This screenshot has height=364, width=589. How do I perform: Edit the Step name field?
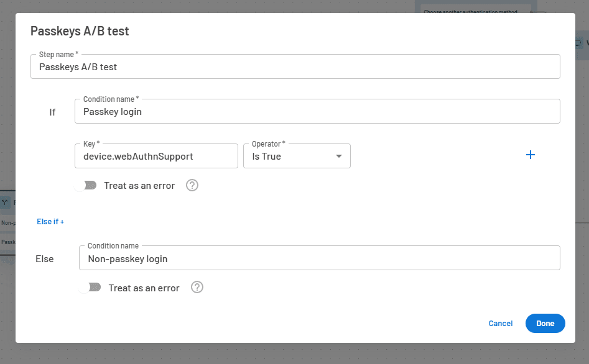[295, 66]
